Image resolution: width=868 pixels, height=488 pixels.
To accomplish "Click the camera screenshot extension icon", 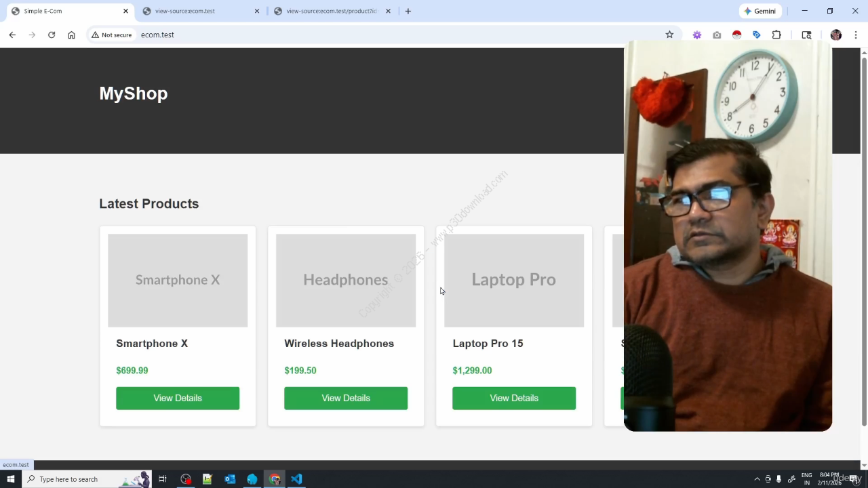I will [x=717, y=35].
